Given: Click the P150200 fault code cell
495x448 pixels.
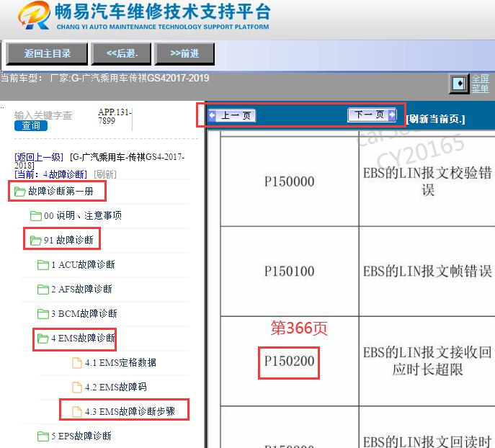Looking at the screenshot, I should coord(289,362).
